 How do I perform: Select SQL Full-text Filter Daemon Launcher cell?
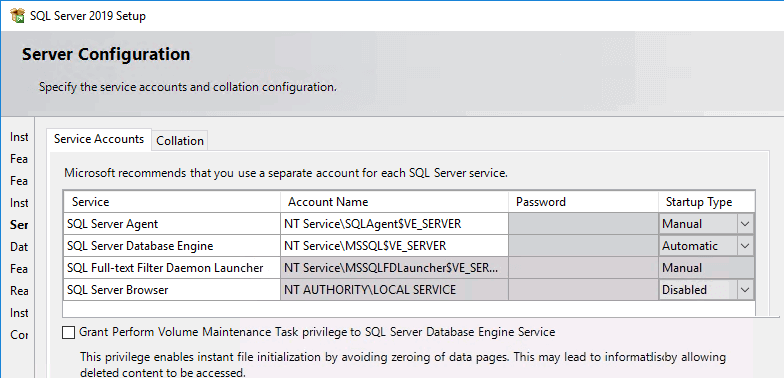tap(172, 268)
